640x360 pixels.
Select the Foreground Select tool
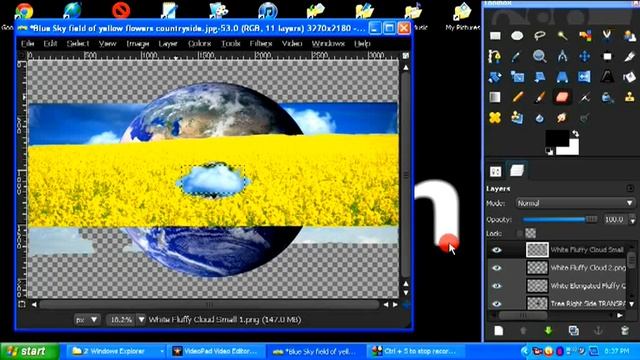coord(629,36)
